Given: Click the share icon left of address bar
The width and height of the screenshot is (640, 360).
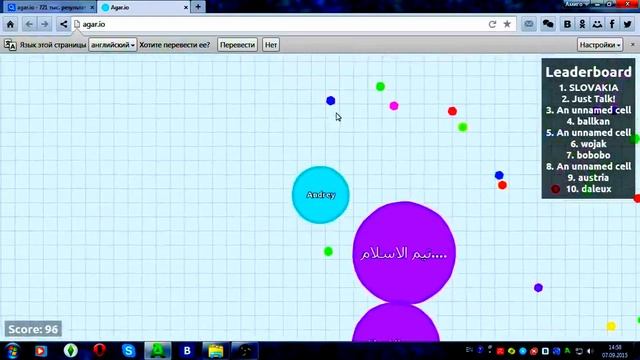Looking at the screenshot, I should 63,24.
